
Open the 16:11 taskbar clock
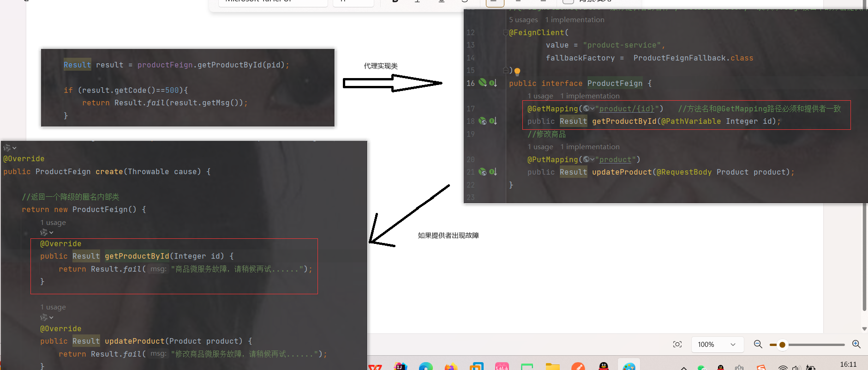pyautogui.click(x=848, y=365)
